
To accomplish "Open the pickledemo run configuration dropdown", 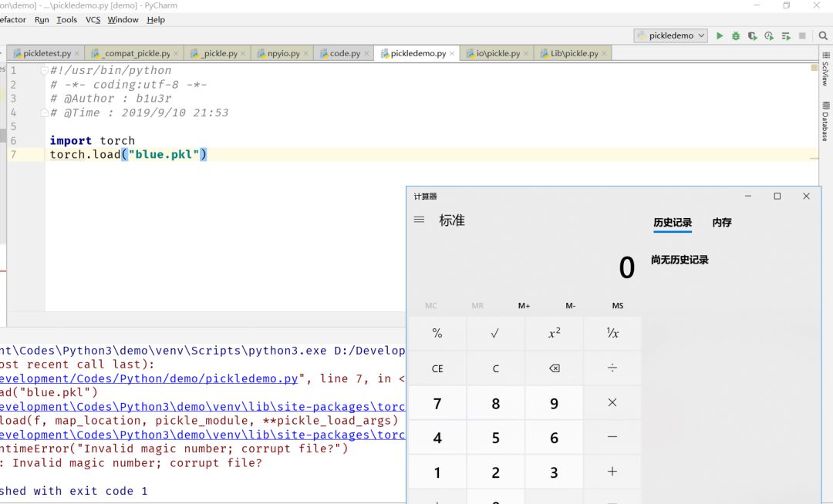I will pyautogui.click(x=671, y=35).
